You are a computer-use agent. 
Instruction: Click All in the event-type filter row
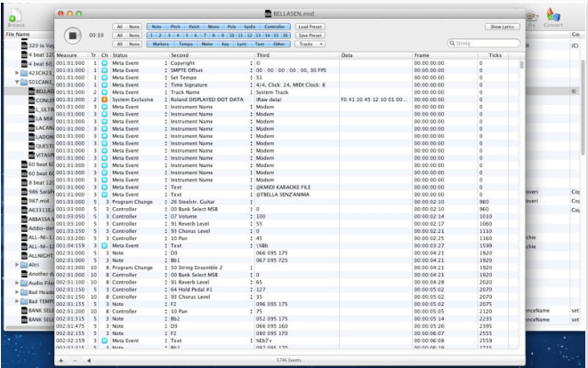tap(119, 27)
